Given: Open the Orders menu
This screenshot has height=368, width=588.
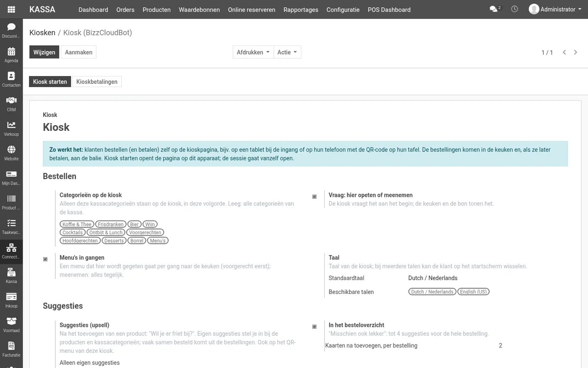Looking at the screenshot, I should (x=126, y=10).
